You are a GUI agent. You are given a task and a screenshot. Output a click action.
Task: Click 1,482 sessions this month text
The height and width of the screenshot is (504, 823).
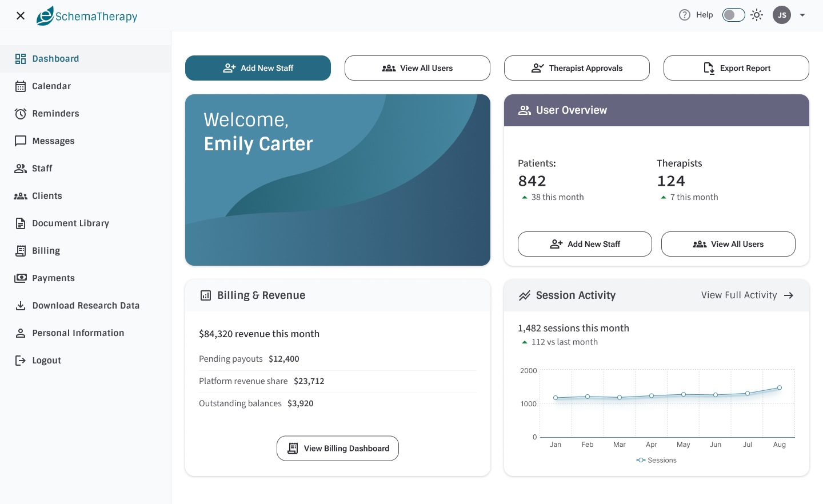tap(573, 328)
